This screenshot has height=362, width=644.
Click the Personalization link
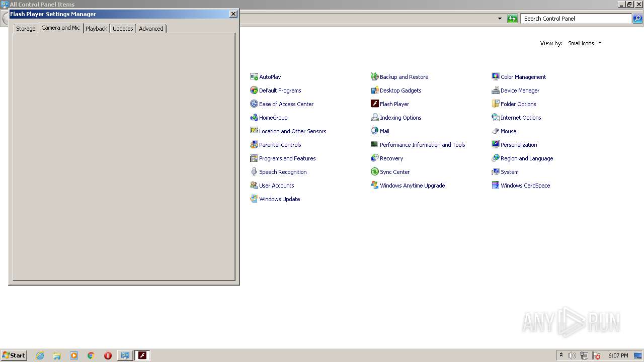tap(519, 145)
